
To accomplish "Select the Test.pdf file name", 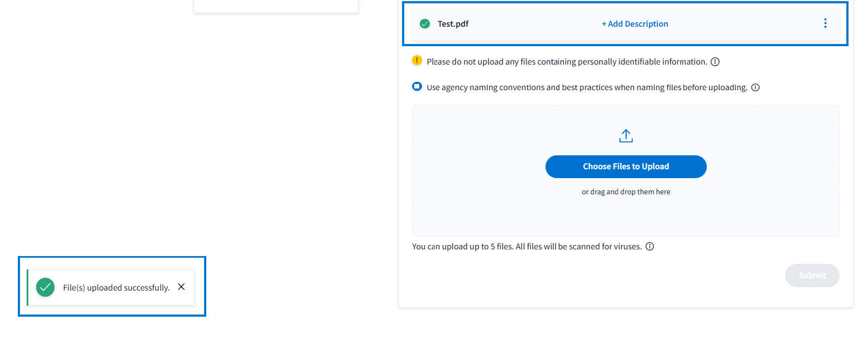I will (453, 24).
